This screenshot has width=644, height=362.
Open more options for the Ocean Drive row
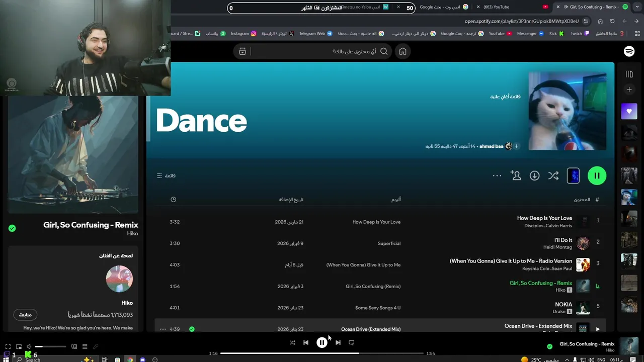(x=163, y=329)
